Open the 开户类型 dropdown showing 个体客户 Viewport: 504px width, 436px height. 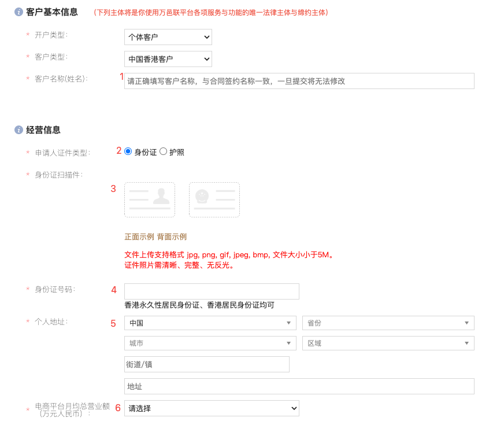click(x=168, y=37)
